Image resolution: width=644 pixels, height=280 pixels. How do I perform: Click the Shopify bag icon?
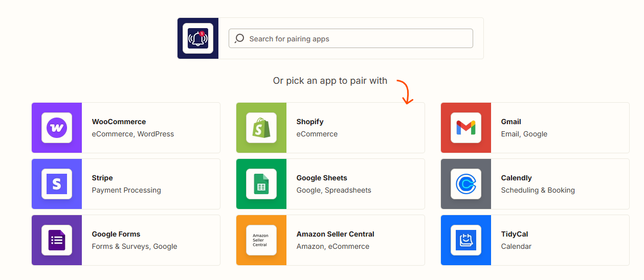click(261, 128)
